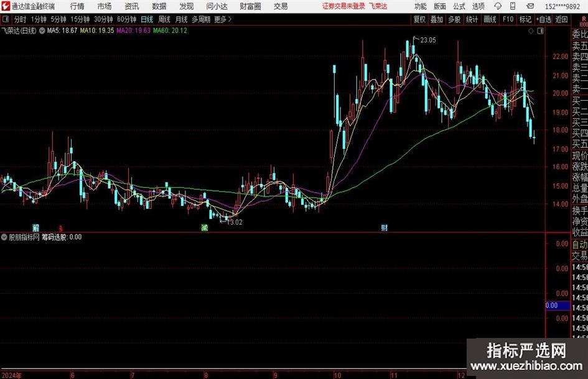Click the MA60: 20.12 label
588x379 pixels.
tap(170, 30)
